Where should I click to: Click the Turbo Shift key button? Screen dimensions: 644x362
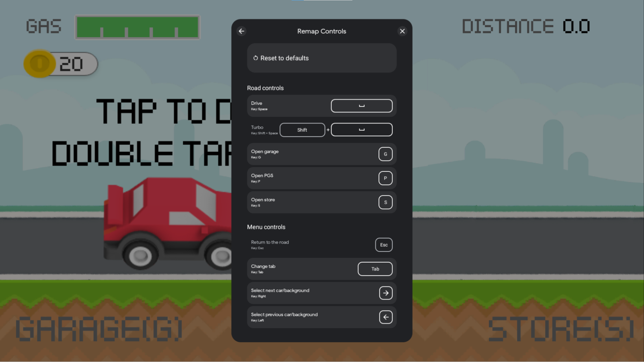click(x=302, y=129)
